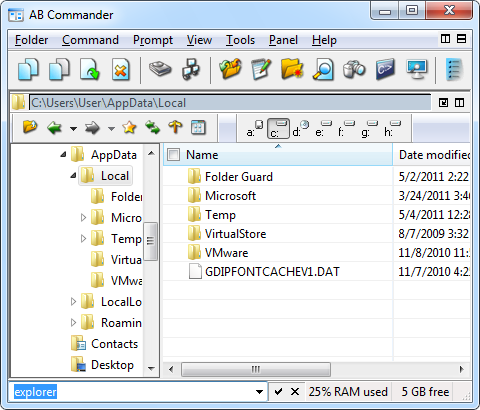Image resolution: width=480 pixels, height=410 pixels.
Task: Collapse the Local tree node
Action: (73, 175)
